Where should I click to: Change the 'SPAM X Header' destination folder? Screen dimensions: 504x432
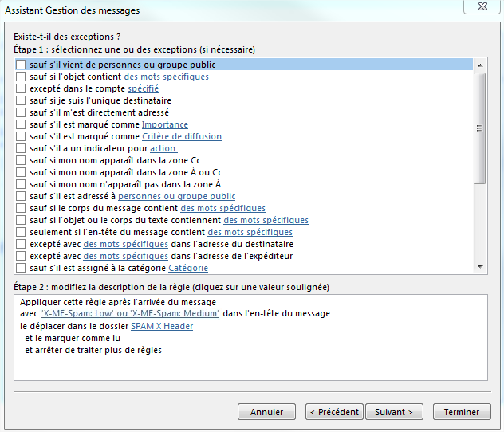pos(162,326)
